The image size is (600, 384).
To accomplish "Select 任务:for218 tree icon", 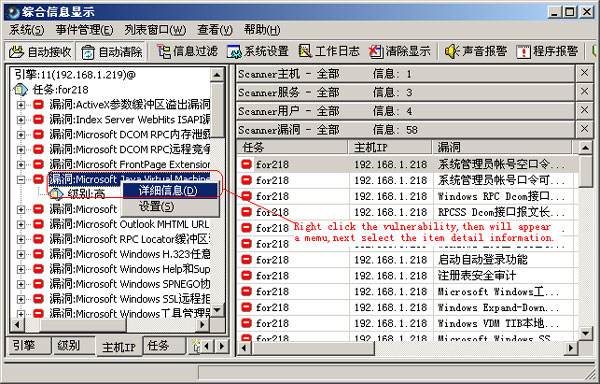I will (20, 90).
